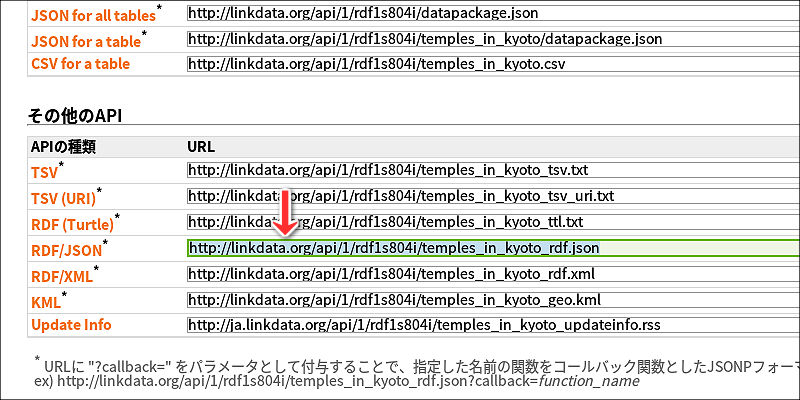Select the temples_in_kyoto_ttl.txt URL field

[493, 222]
